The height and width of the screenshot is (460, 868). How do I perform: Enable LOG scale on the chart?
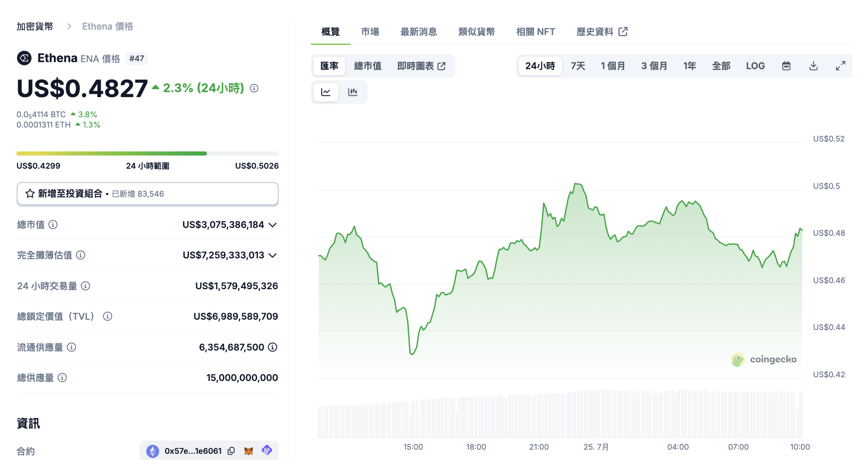click(755, 65)
